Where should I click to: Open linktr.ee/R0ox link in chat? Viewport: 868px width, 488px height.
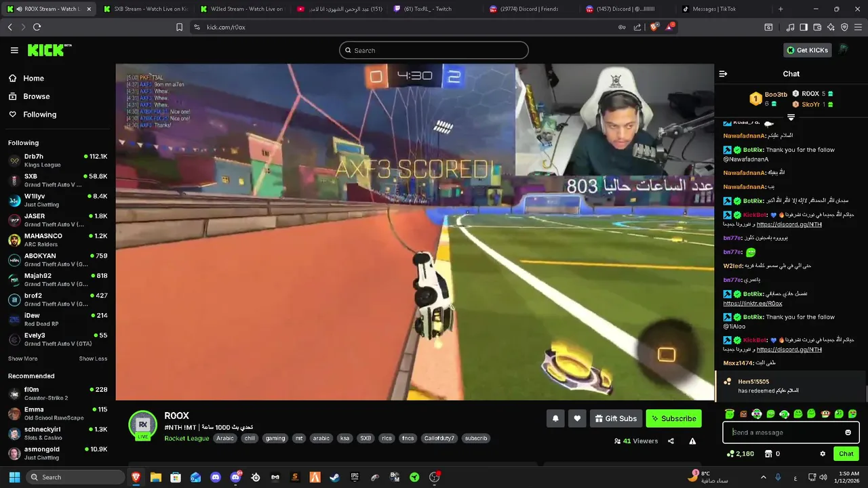pyautogui.click(x=752, y=304)
